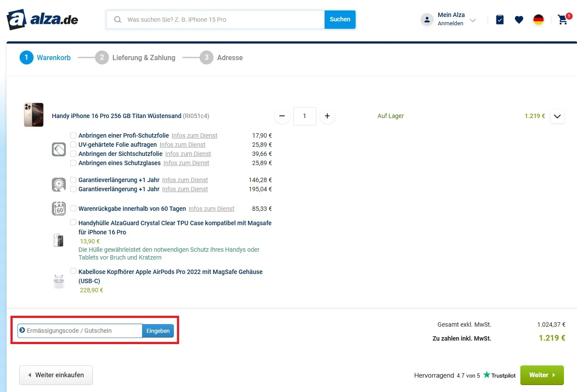Expand the iPhone item options chevron

(x=557, y=116)
